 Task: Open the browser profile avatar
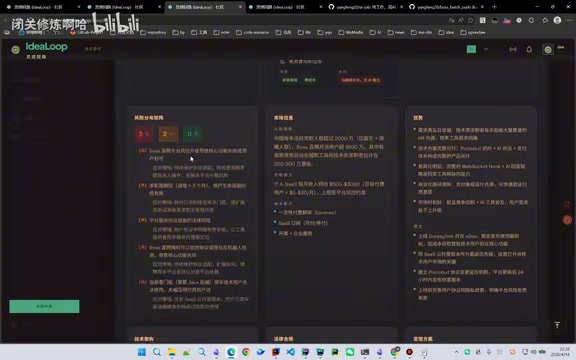pos(557,20)
